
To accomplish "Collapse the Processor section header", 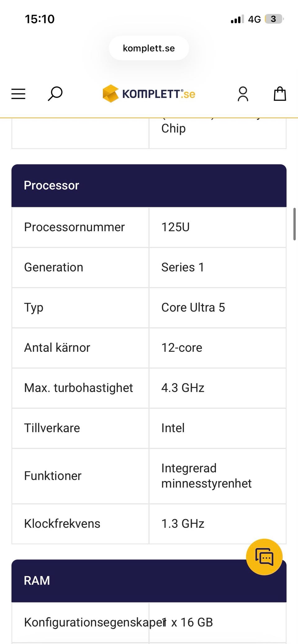I will pos(149,186).
